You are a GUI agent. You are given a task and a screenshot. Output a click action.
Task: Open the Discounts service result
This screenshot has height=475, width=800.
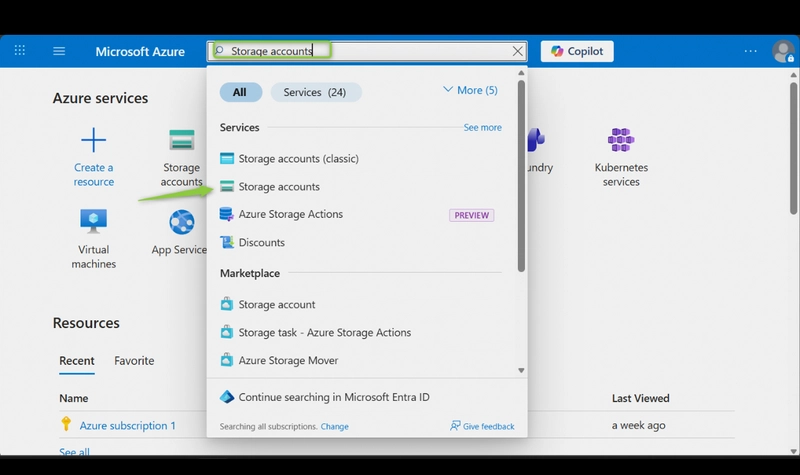261,242
